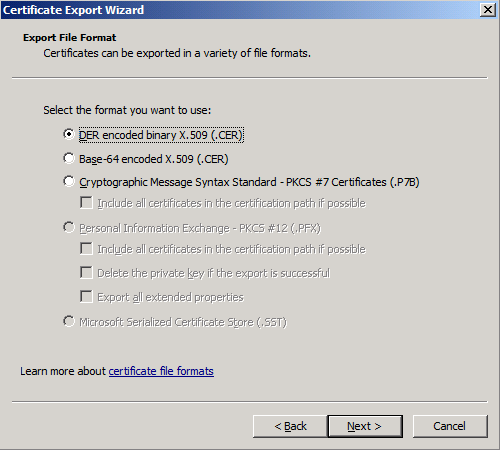Click the Certificate Export Wizard title bar
This screenshot has height=450, width=500.
click(240, 10)
